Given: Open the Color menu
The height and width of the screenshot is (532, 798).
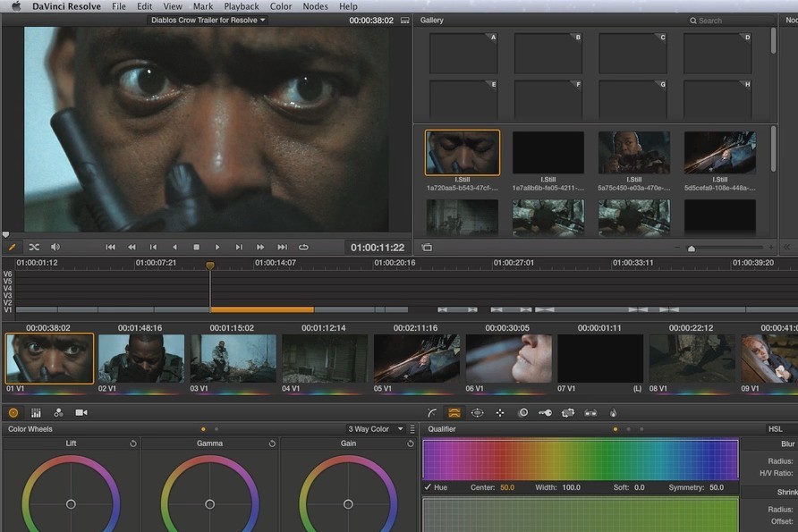Looking at the screenshot, I should [x=280, y=6].
